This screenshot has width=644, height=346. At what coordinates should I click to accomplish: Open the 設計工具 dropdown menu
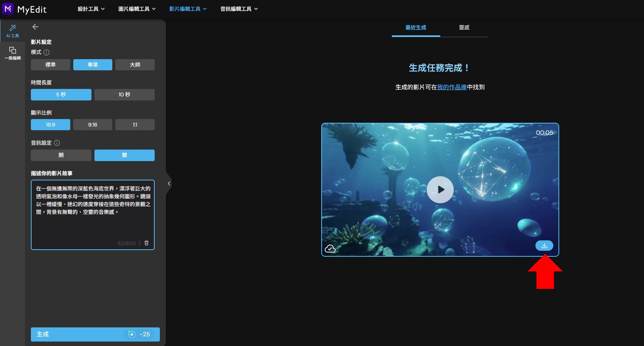click(x=91, y=9)
